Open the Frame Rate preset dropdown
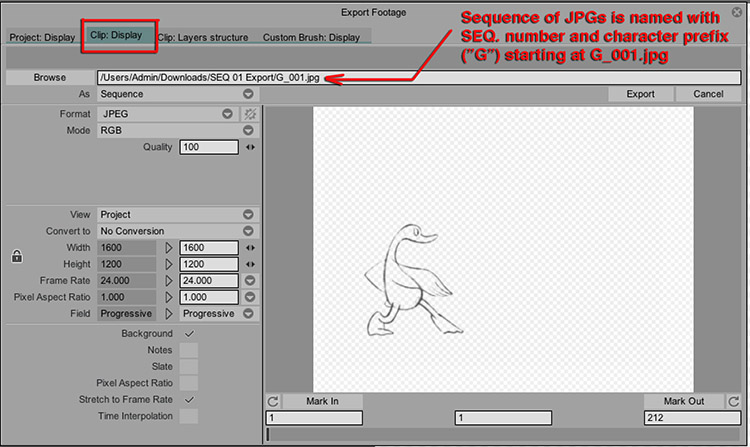Screen dimensions: 750x447 [250, 281]
